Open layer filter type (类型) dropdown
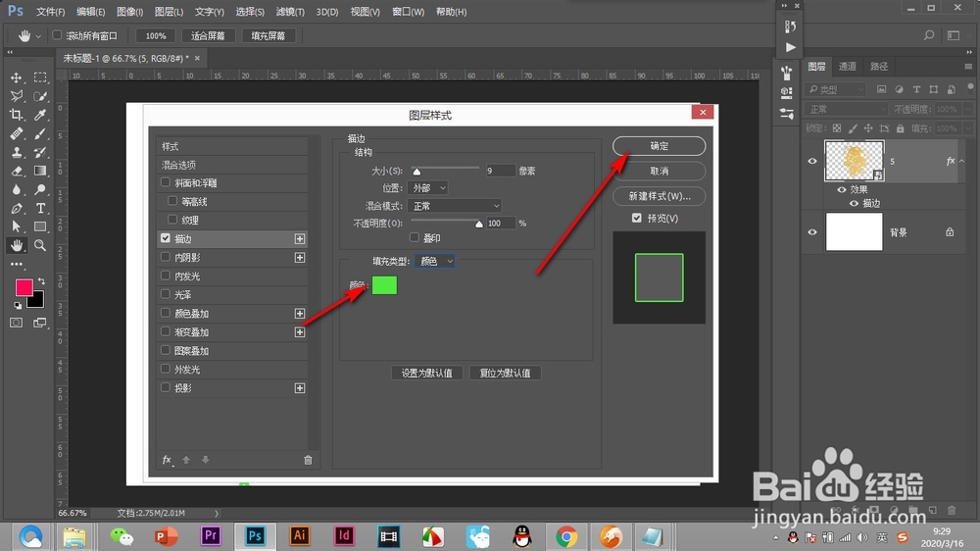Viewport: 980px width, 551px height. pyautogui.click(x=836, y=89)
